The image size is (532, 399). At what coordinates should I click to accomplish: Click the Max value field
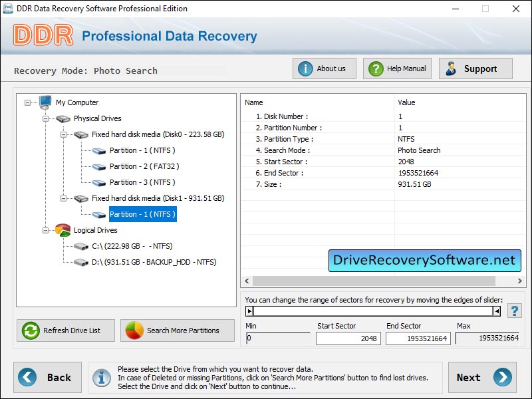click(487, 338)
